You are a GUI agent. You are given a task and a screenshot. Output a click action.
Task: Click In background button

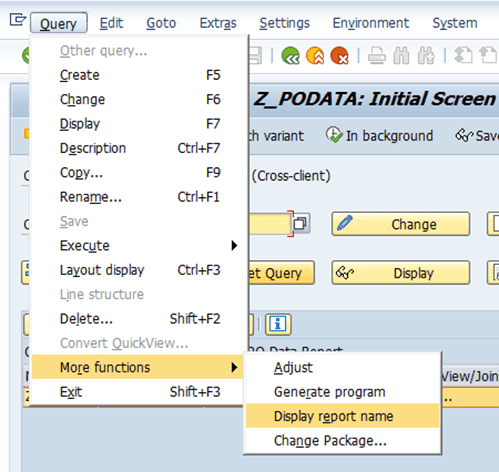tap(380, 136)
